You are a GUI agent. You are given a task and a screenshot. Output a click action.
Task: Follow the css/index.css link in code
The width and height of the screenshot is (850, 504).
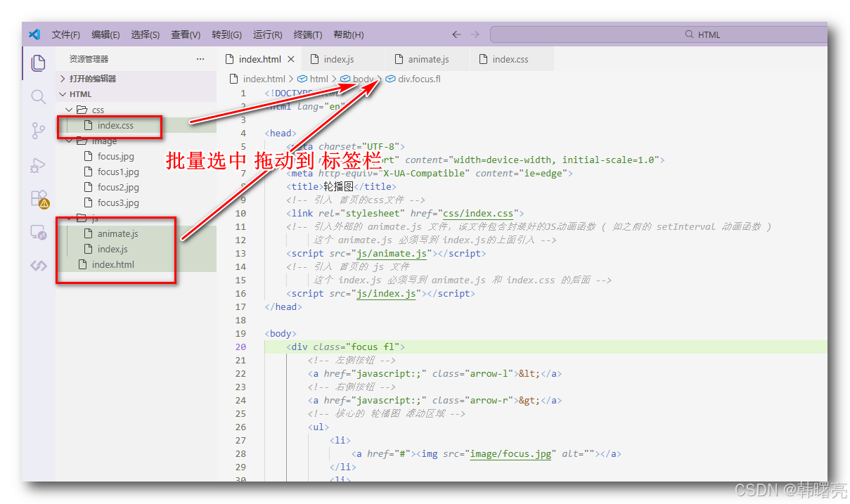click(x=477, y=213)
